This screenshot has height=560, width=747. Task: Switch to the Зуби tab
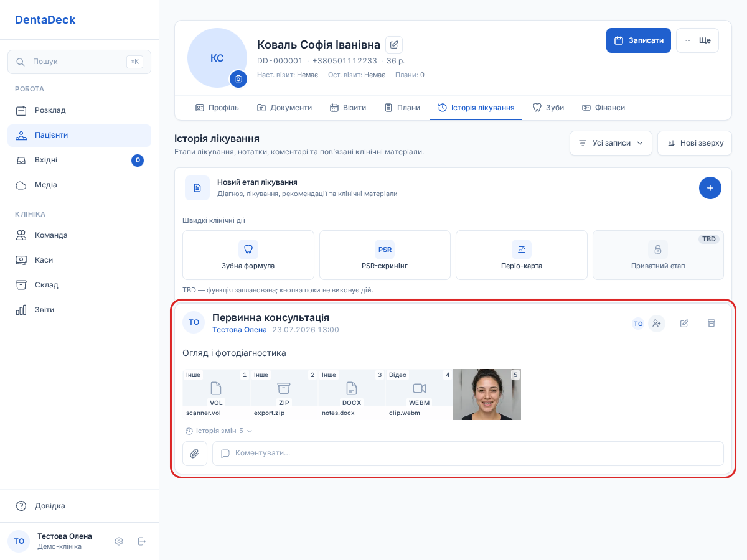[x=548, y=108]
